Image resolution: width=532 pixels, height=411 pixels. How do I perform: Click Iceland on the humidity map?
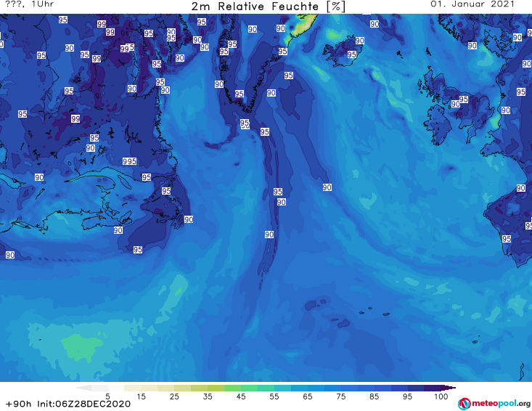tap(343, 50)
